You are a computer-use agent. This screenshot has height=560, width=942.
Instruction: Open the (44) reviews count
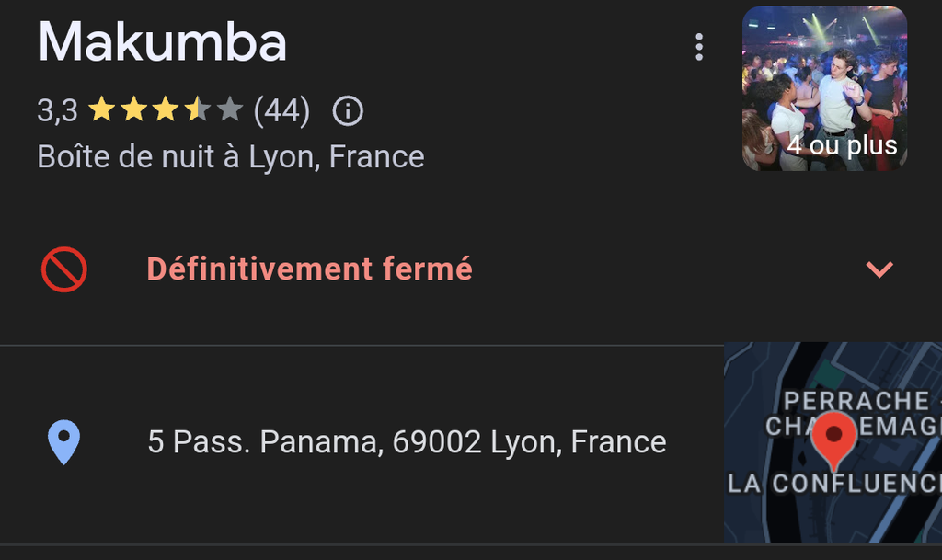pos(281,112)
